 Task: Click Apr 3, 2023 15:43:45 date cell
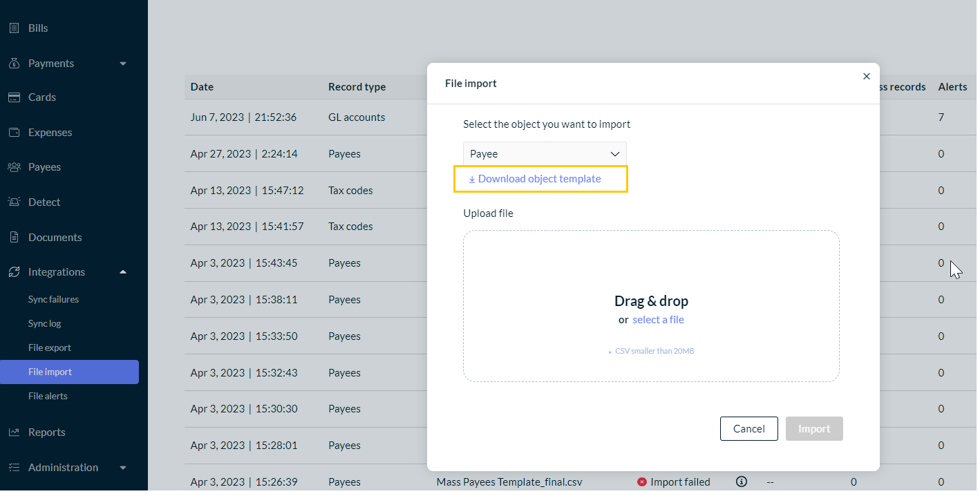(x=244, y=263)
